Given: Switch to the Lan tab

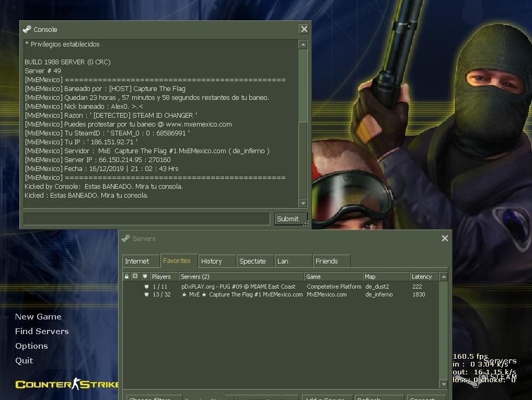Looking at the screenshot, I should [293, 261].
